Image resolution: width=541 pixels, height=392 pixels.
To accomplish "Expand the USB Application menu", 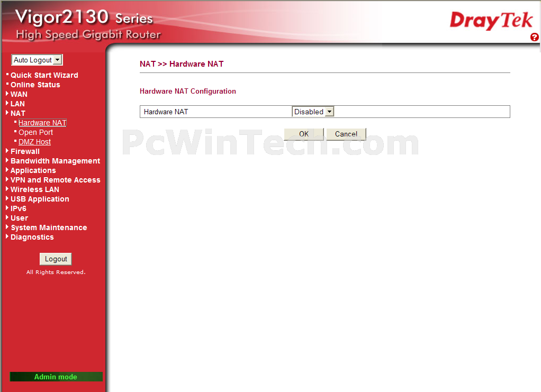I will (40, 199).
